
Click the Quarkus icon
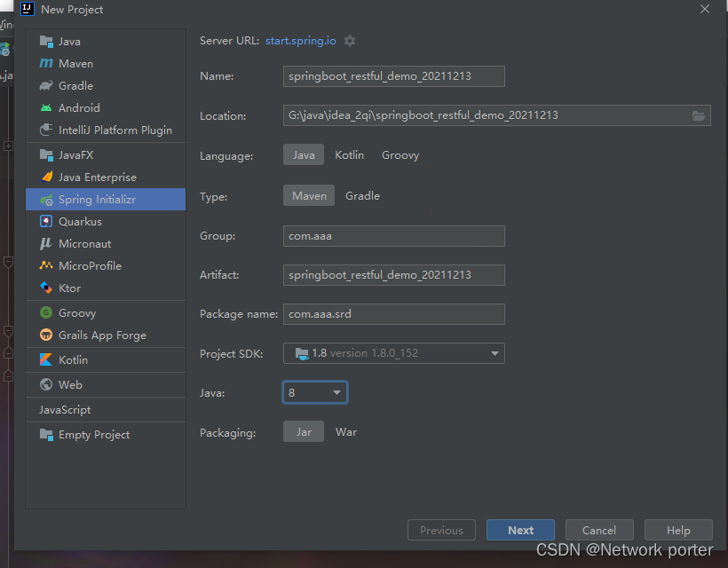[46, 221]
